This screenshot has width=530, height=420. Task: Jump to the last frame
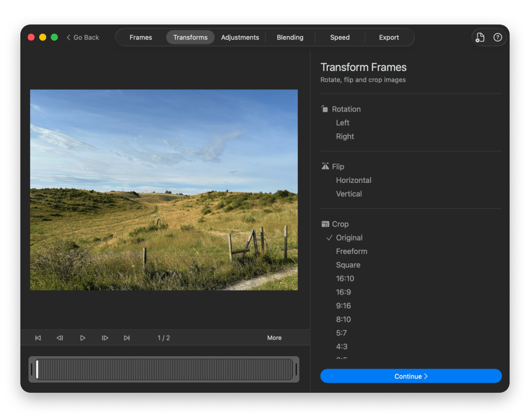[127, 338]
